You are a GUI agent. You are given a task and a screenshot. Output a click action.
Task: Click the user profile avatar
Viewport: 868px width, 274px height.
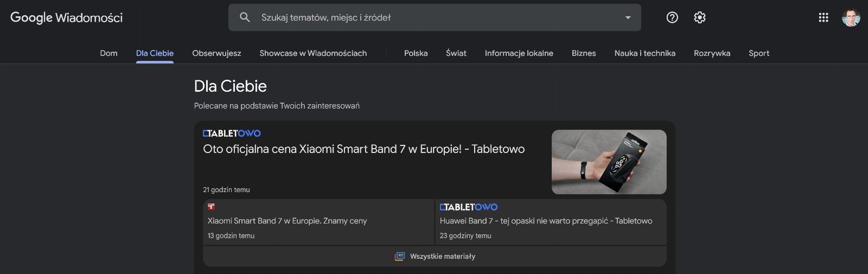pyautogui.click(x=851, y=17)
